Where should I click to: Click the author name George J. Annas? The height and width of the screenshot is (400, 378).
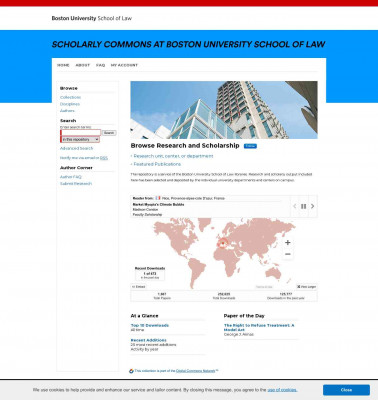click(239, 334)
